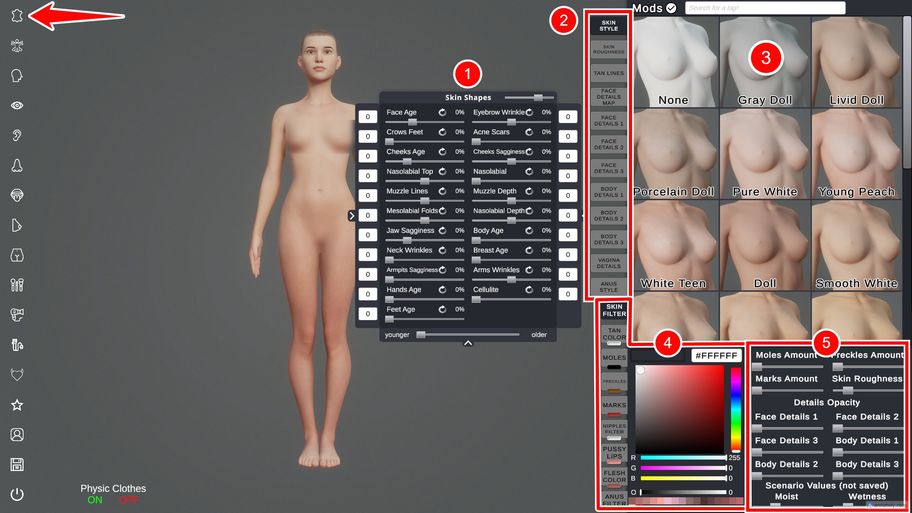Open the nose settings sidebar icon
912x513 pixels.
(17, 166)
